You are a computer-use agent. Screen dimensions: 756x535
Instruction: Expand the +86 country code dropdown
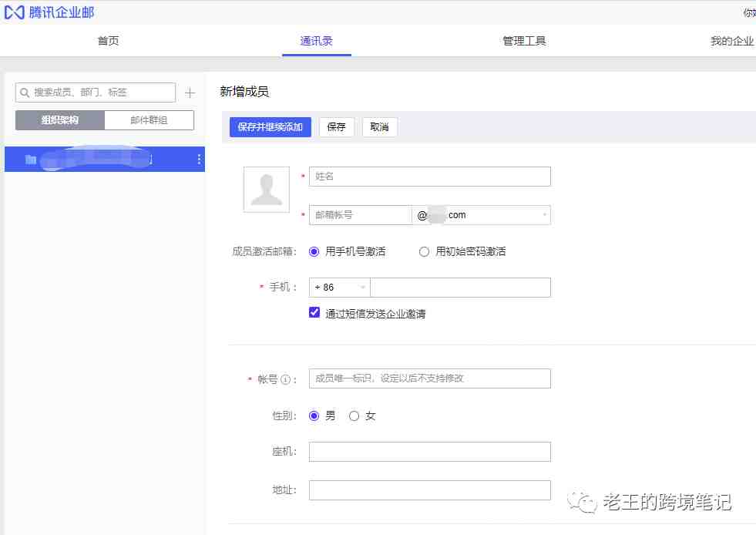pos(339,288)
